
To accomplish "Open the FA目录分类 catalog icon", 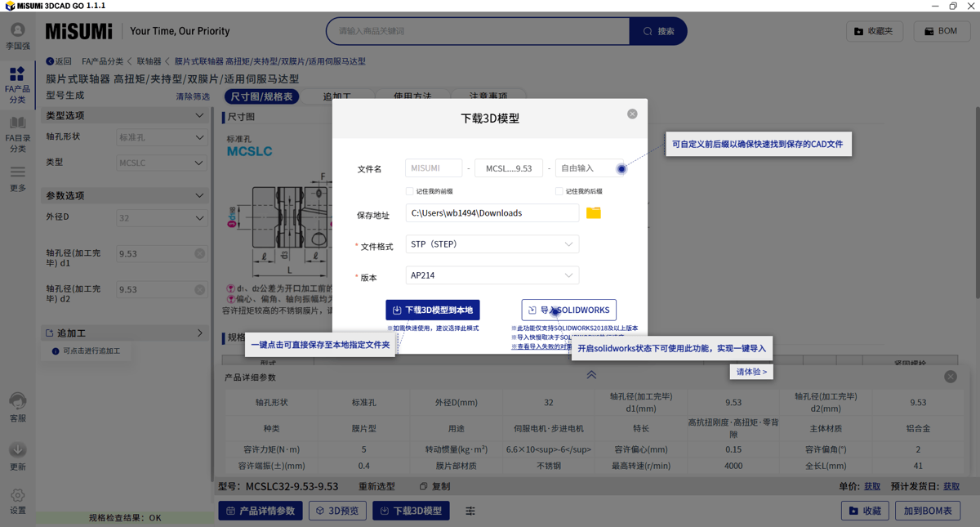I will 17,124.
